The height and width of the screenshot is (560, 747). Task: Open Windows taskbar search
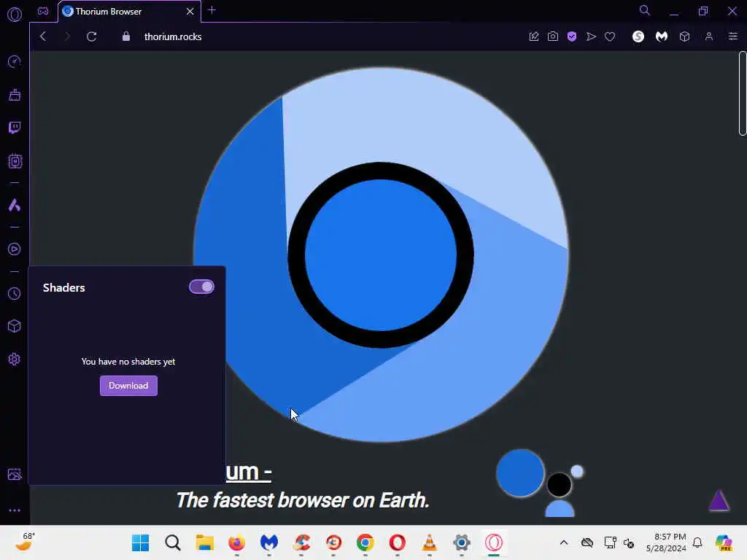click(x=173, y=542)
